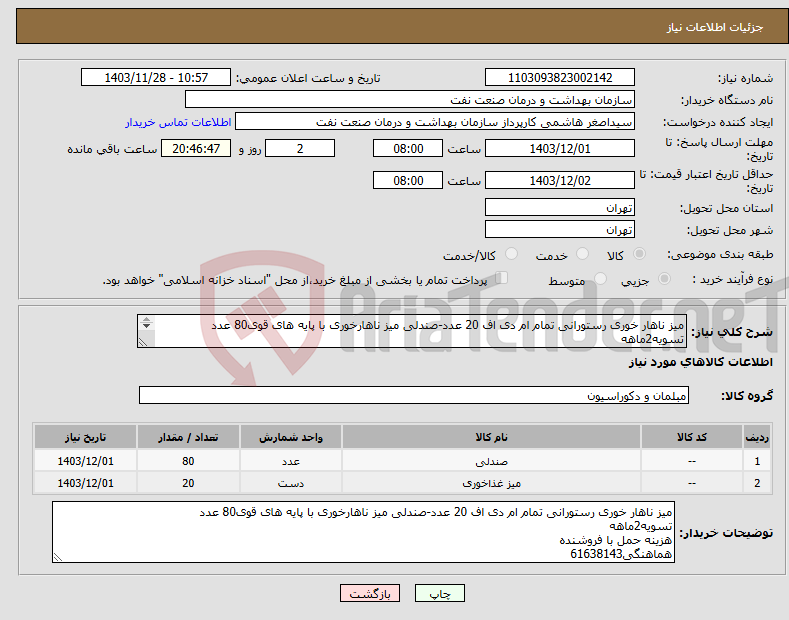Image resolution: width=789 pixels, height=620 pixels.
Task: Click the توضیحات خریدار buyer notes textarea
Action: pyautogui.click(x=363, y=532)
